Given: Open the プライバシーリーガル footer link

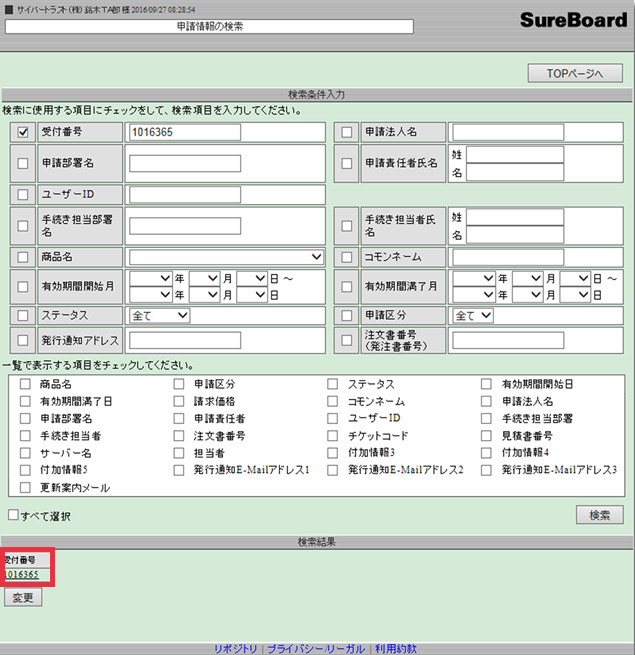Looking at the screenshot, I should 316,648.
